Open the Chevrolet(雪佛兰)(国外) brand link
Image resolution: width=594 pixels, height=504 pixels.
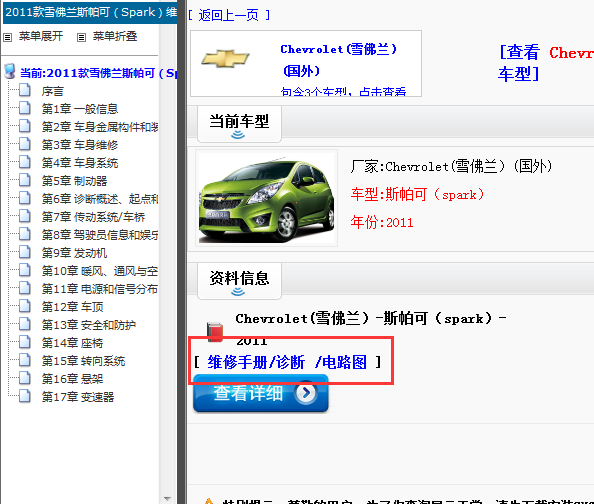click(x=338, y=60)
